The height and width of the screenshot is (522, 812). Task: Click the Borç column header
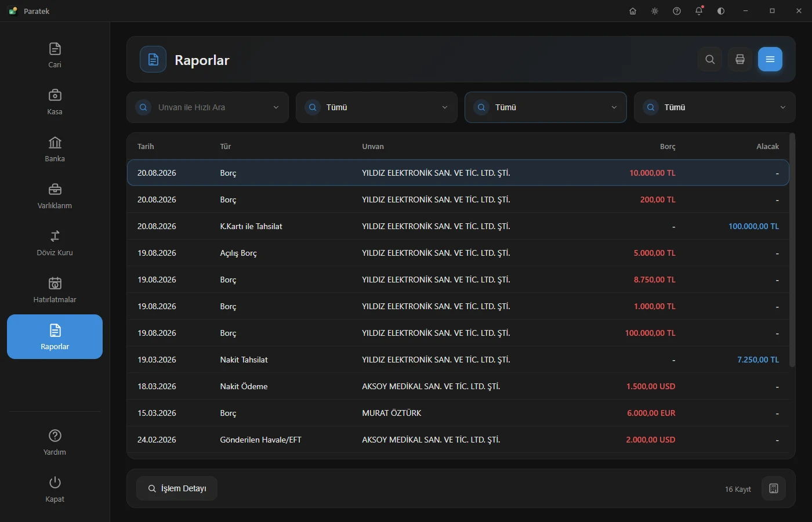pos(668,147)
